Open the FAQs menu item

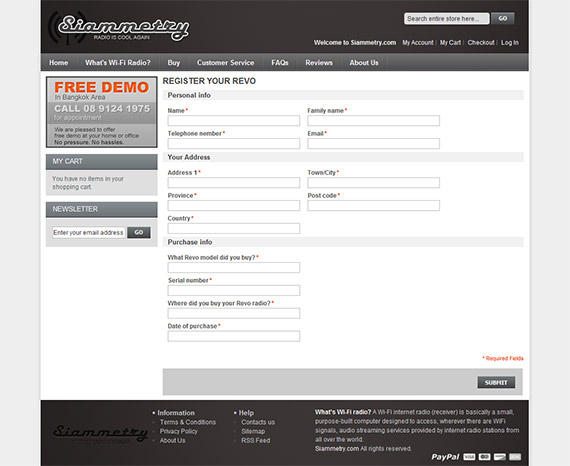(x=280, y=63)
